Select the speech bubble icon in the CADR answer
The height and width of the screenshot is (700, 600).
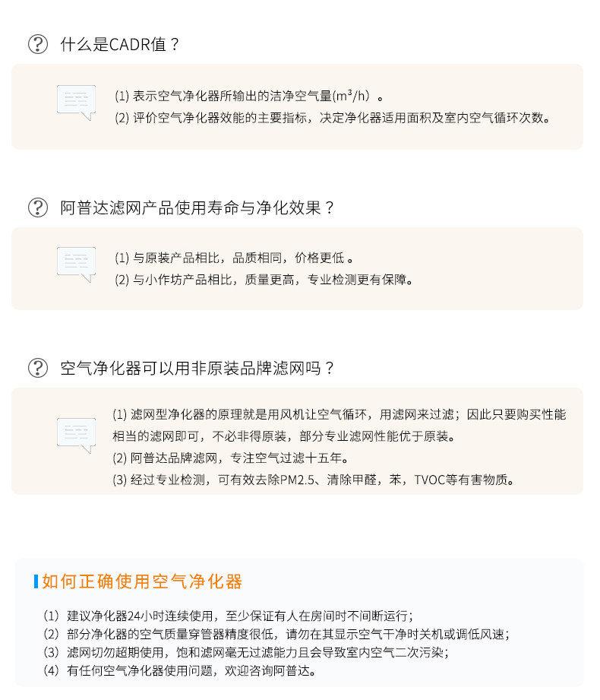76,103
